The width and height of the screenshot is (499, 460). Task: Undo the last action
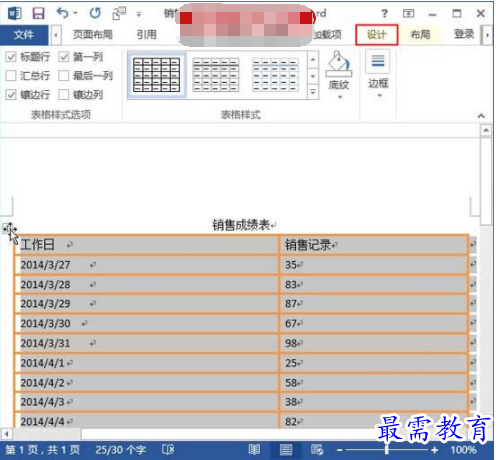62,13
